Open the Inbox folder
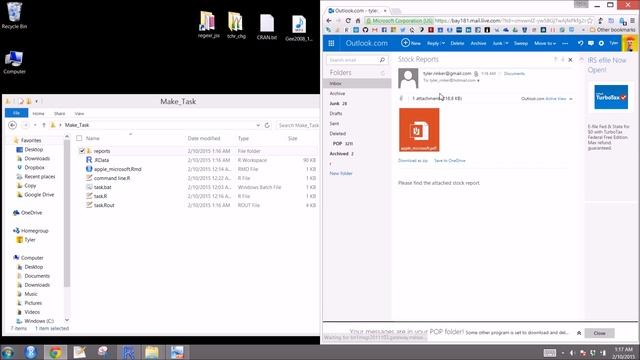 click(357, 83)
